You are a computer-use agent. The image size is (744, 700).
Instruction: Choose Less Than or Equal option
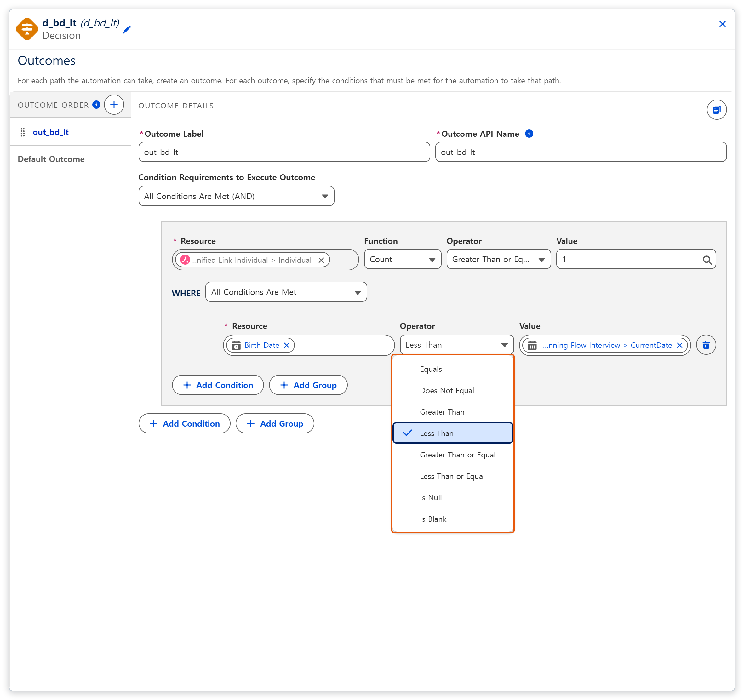point(452,476)
